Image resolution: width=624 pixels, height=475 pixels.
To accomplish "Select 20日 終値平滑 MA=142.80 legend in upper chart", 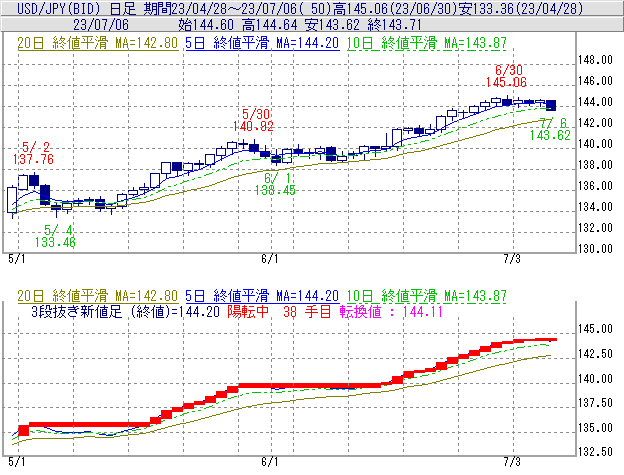I will 98,43.
